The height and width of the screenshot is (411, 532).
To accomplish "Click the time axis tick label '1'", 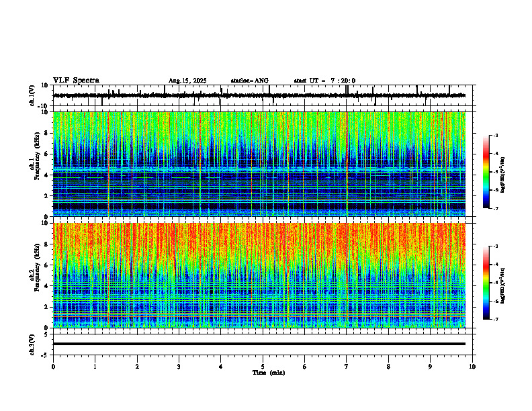I will (x=95, y=367).
